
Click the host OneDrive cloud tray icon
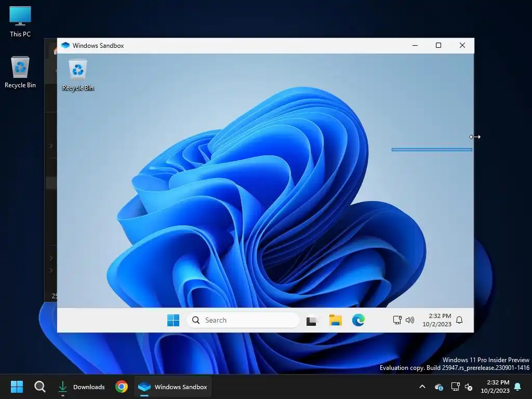[438, 387]
